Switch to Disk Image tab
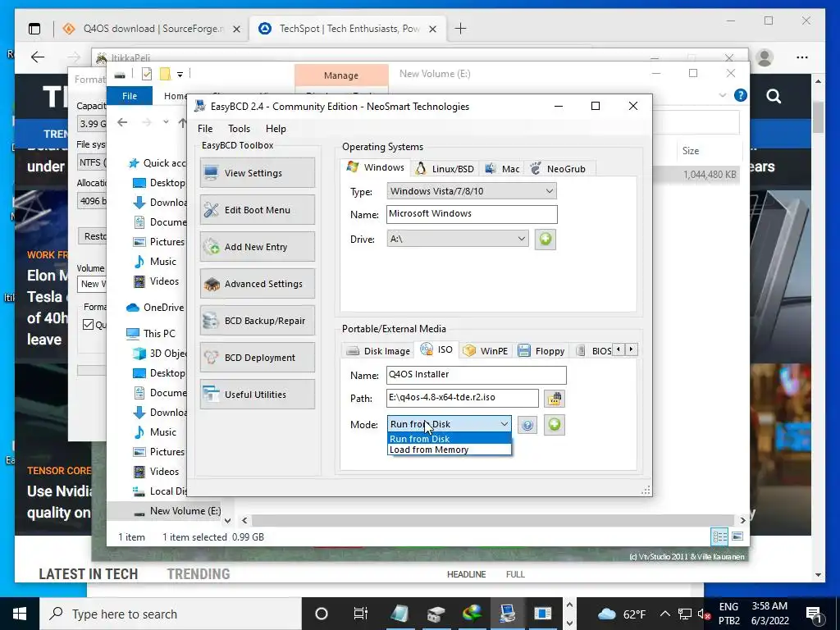The height and width of the screenshot is (630, 840). (378, 351)
